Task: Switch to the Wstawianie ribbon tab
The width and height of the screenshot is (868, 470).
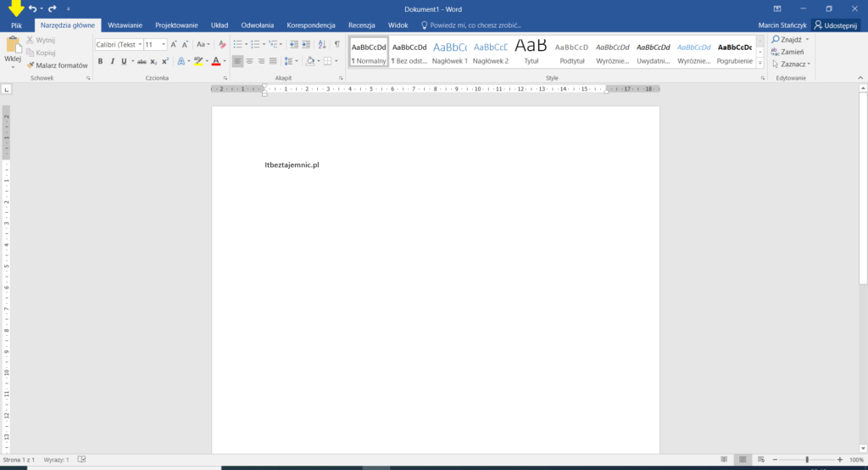Action: (x=125, y=25)
